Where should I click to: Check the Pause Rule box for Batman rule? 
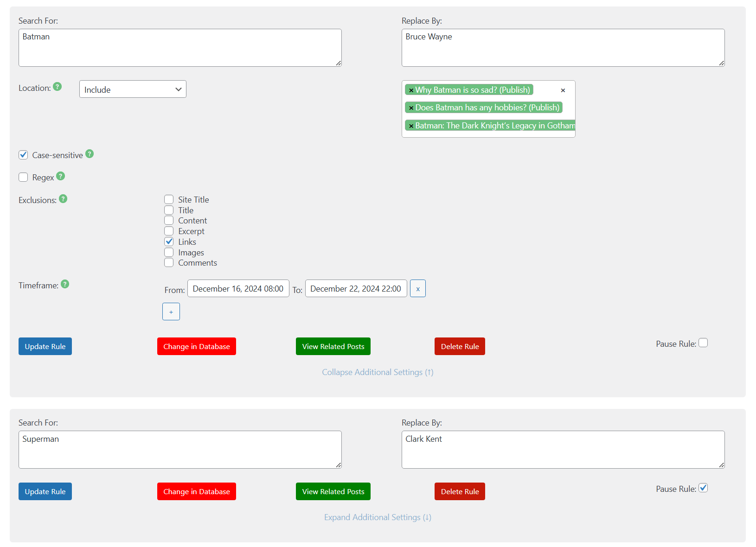click(703, 343)
